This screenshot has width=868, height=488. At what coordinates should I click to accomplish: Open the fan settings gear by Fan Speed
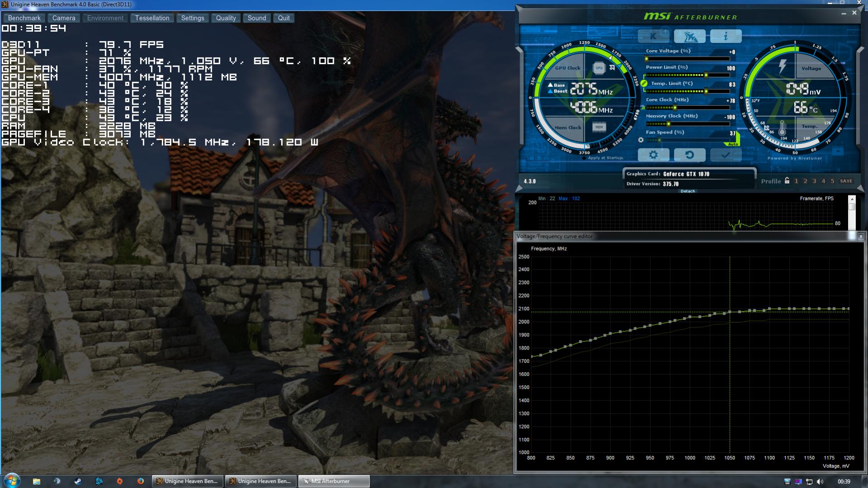640,140
